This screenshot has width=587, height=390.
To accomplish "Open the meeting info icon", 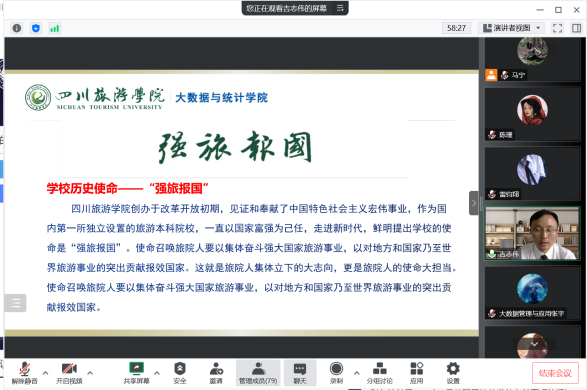I will (16, 28).
